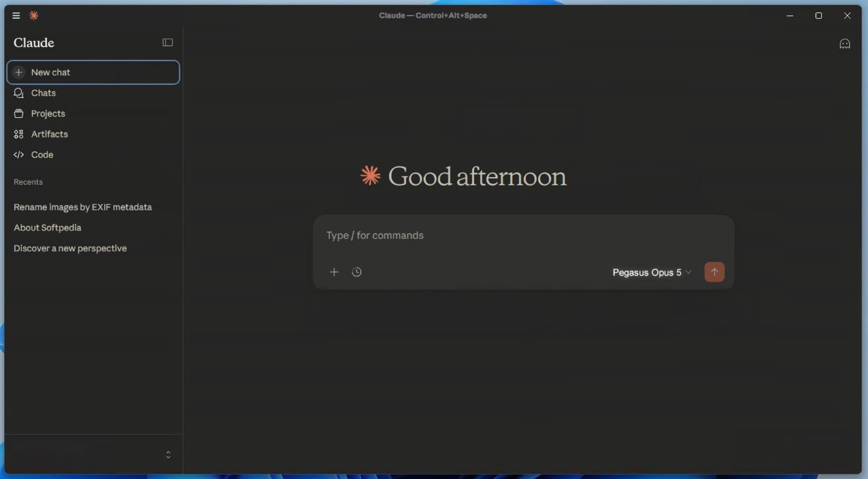Click the Claude heading in sidebar
The image size is (868, 479).
[x=34, y=43]
